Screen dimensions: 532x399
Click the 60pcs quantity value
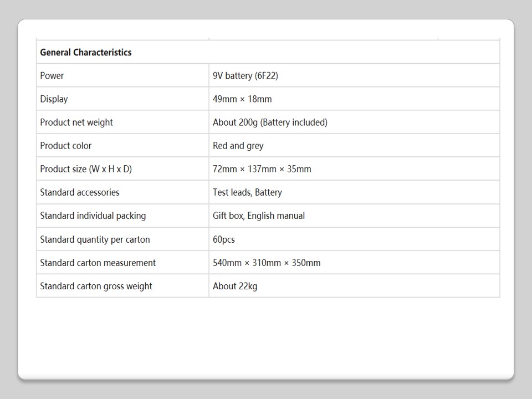224,239
